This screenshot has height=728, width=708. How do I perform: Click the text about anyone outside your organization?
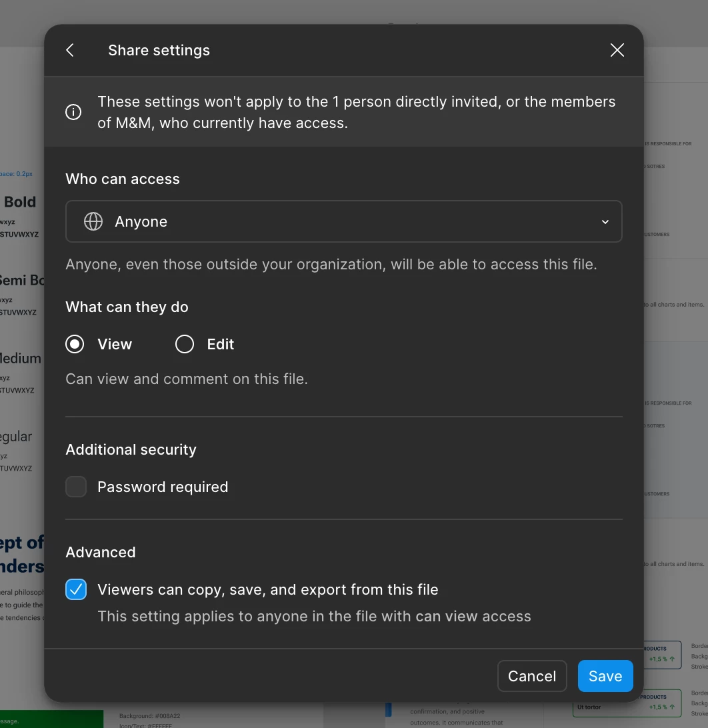pyautogui.click(x=331, y=264)
